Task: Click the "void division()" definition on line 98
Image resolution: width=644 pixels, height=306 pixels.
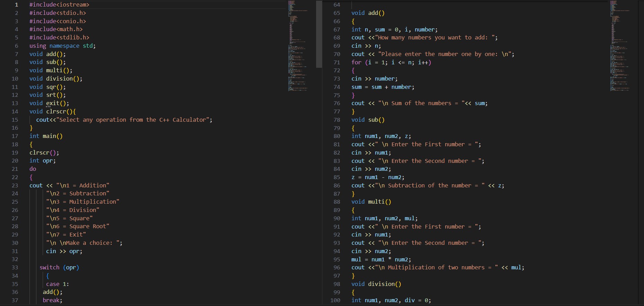Action: (376, 284)
